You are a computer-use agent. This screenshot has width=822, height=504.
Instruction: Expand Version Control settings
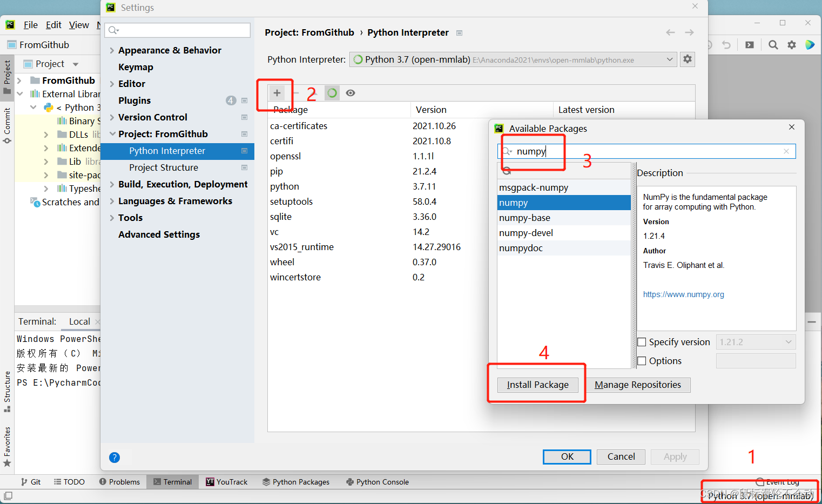(x=112, y=117)
